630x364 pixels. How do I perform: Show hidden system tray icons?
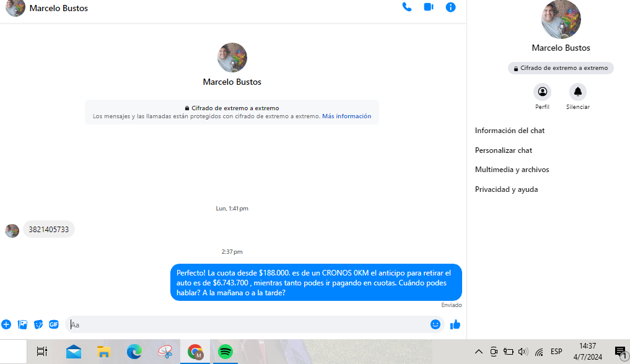click(x=478, y=352)
